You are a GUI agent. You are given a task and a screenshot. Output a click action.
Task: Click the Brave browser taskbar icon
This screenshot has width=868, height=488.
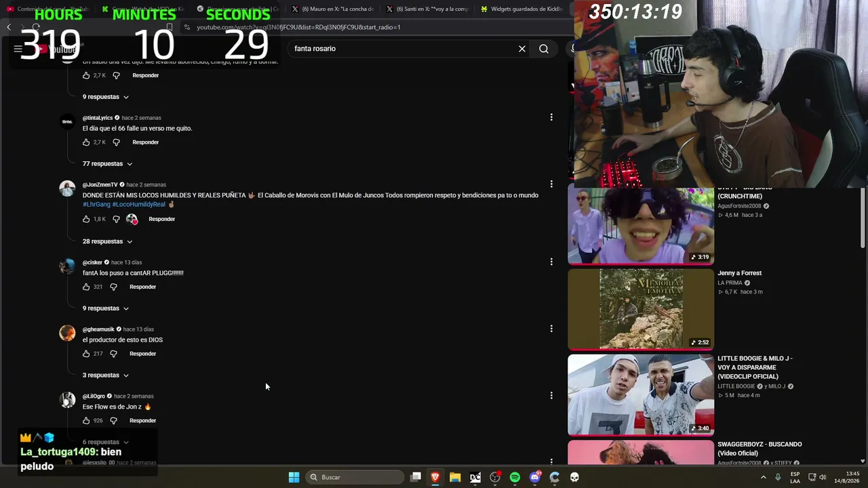coord(435,477)
